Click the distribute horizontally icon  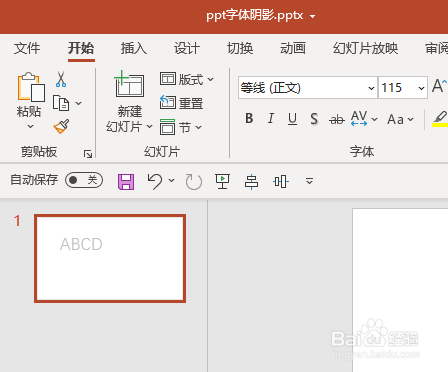281,182
